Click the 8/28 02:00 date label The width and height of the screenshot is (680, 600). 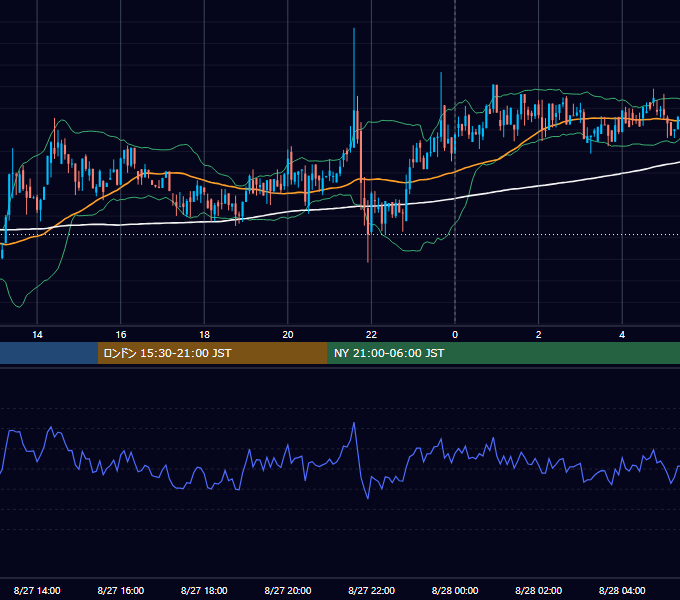click(538, 590)
